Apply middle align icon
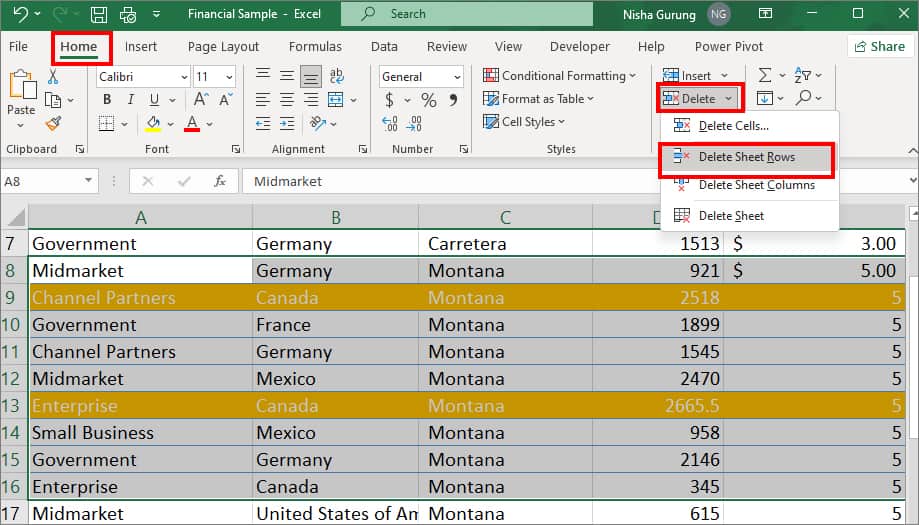 click(287, 76)
